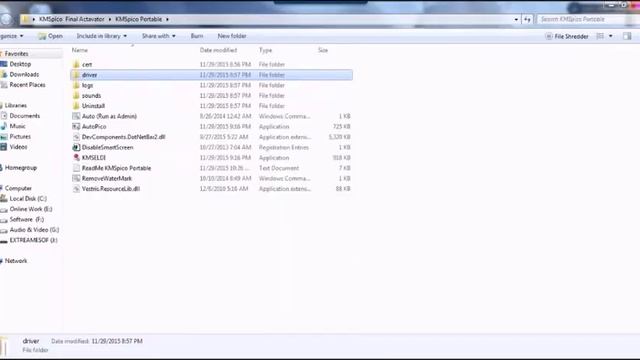This screenshot has width=640, height=360.
Task: Click Registration Entries type cell
Action: point(284,147)
